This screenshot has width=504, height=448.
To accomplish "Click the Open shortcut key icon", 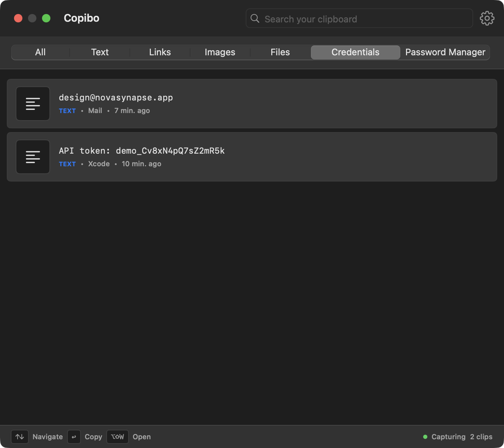I will 118,437.
